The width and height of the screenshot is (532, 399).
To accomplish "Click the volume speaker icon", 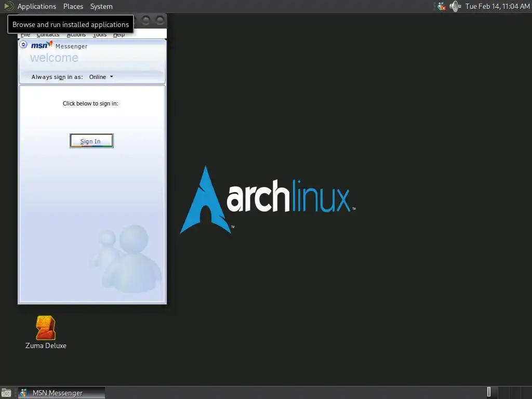I will coord(455,6).
